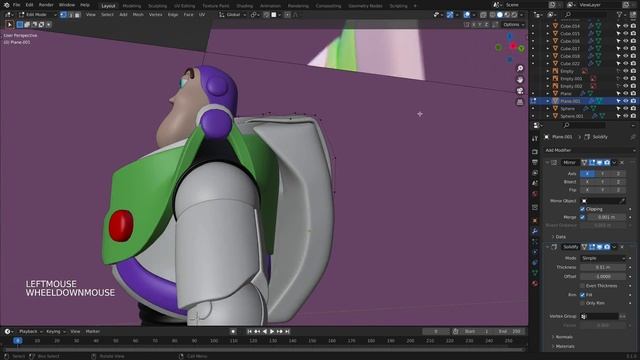
Task: Click the Blender logo icon
Action: [6, 5]
